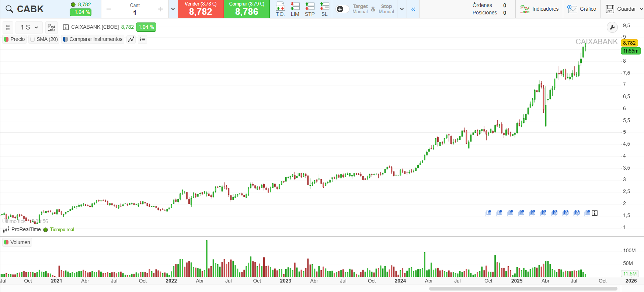
Task: Click the horizontal chart scrollbar at bottom
Action: point(523,289)
